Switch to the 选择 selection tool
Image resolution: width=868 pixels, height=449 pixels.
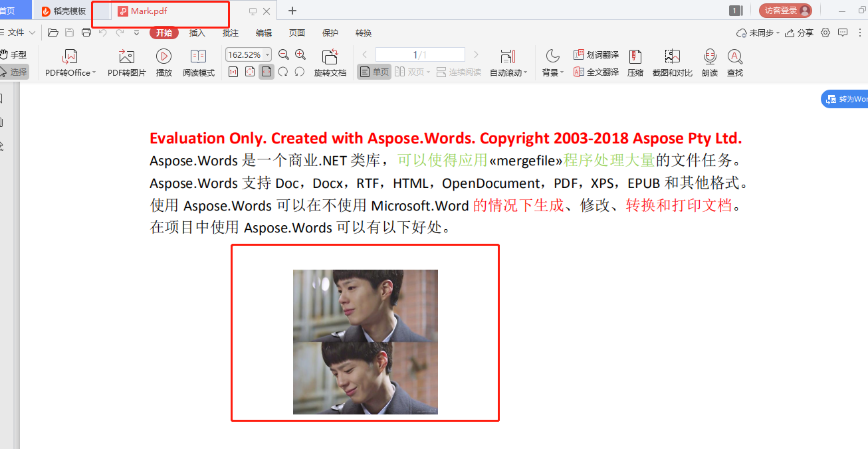(x=13, y=72)
